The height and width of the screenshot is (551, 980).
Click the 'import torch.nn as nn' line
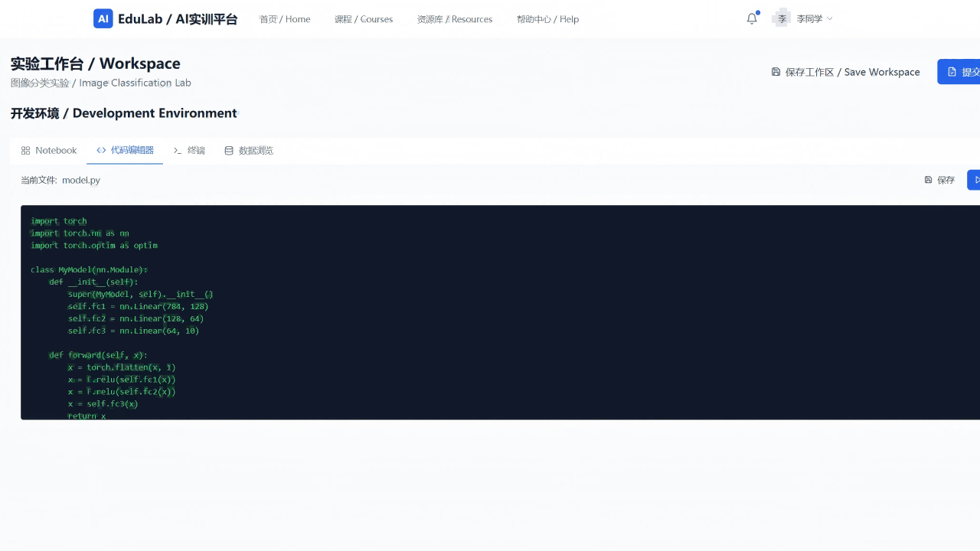click(x=80, y=233)
